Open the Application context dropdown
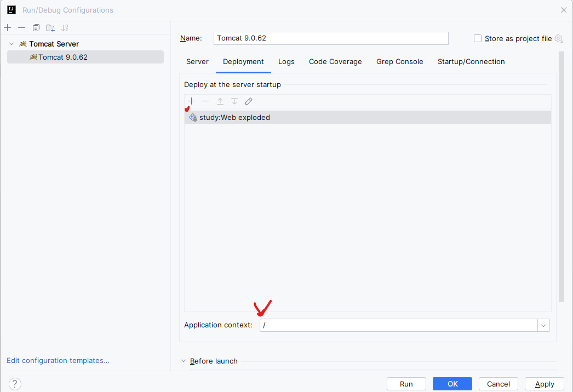Viewport: 573px width, 392px height. [543, 325]
